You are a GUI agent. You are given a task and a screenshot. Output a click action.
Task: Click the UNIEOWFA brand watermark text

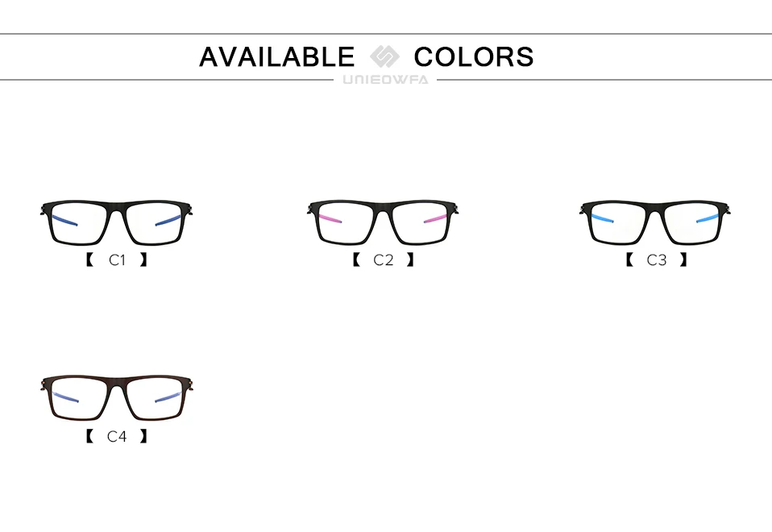click(x=385, y=79)
